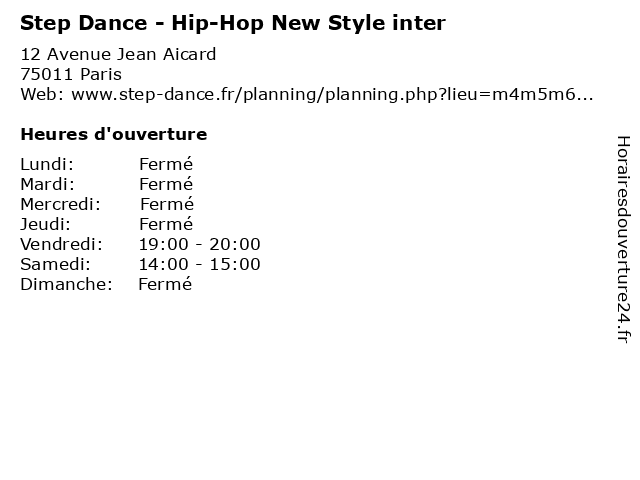640x480 pixels.
Task: Click the Fermé status for Lundi
Action: [166, 164]
